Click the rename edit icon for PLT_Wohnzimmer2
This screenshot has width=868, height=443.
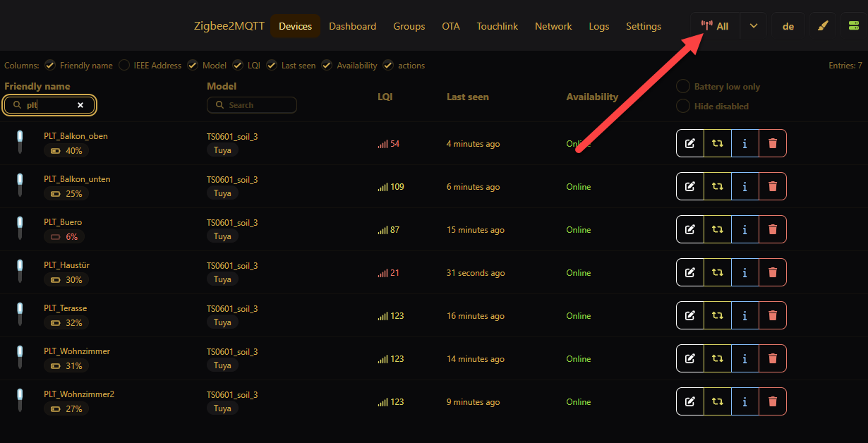coord(690,401)
